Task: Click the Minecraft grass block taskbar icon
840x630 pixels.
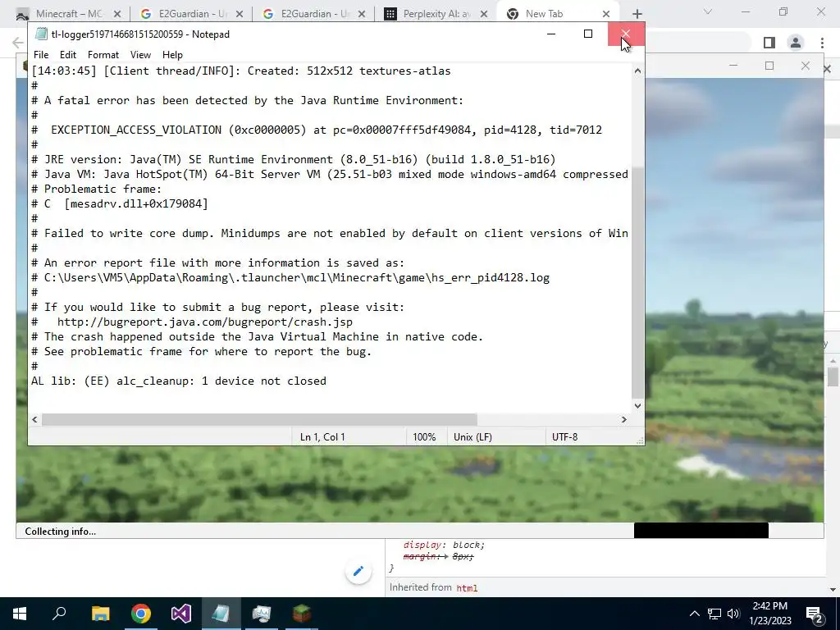Action: [302, 614]
